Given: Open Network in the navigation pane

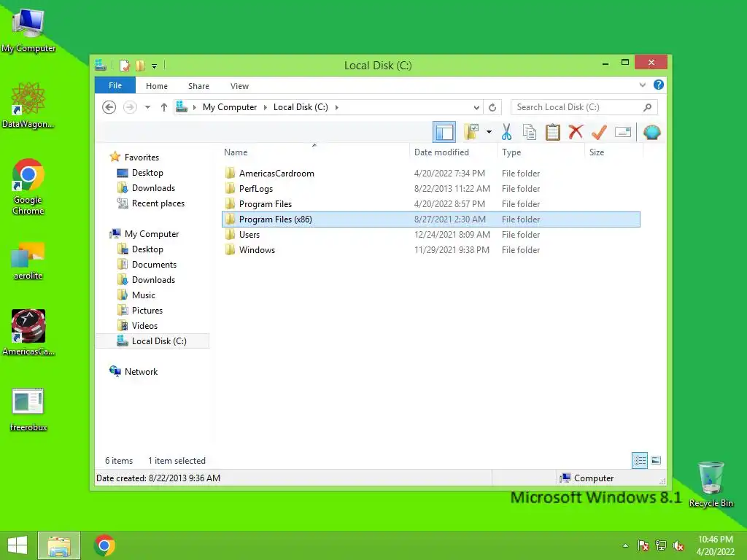Looking at the screenshot, I should (141, 371).
